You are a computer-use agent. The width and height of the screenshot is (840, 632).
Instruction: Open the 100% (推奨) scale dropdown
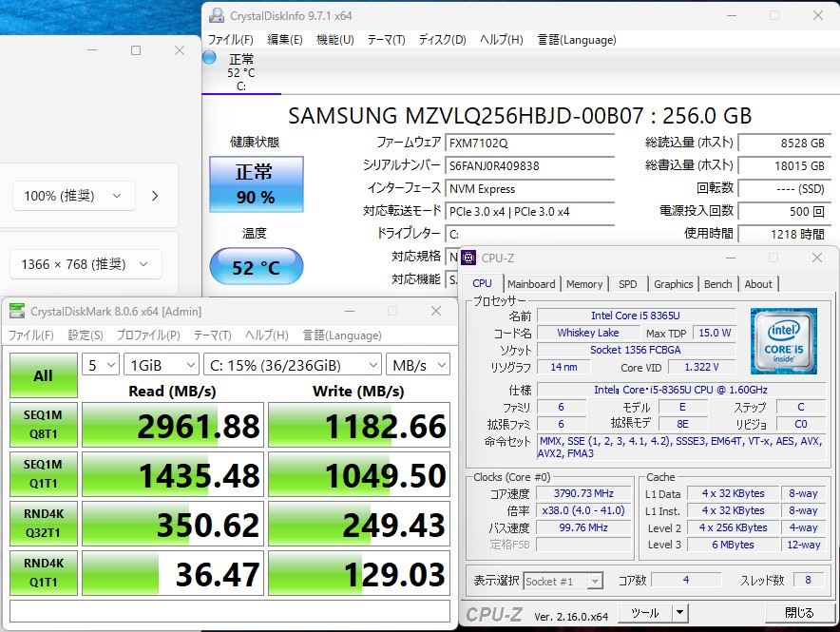[x=74, y=196]
